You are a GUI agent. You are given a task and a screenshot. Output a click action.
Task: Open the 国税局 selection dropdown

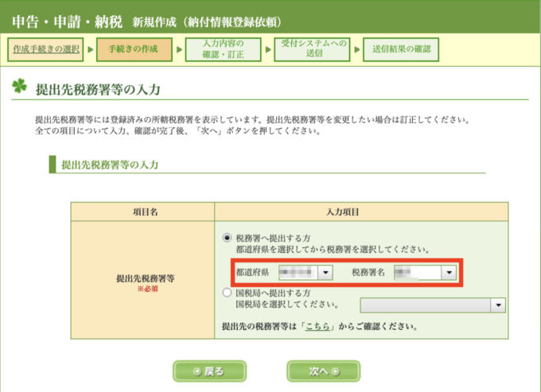[x=433, y=305]
